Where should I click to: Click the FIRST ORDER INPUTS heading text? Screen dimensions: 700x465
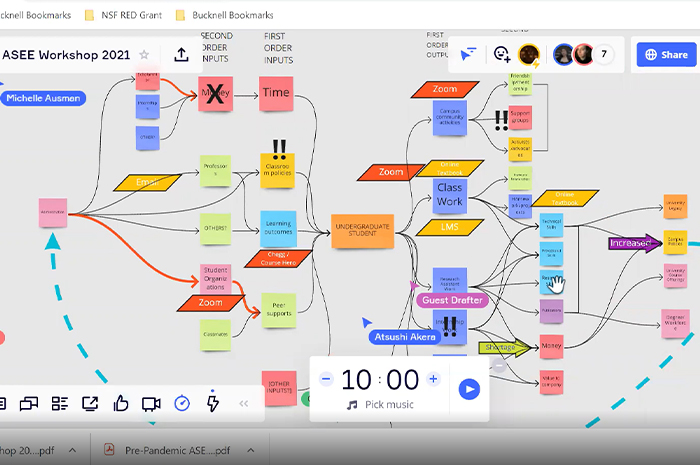(x=278, y=48)
